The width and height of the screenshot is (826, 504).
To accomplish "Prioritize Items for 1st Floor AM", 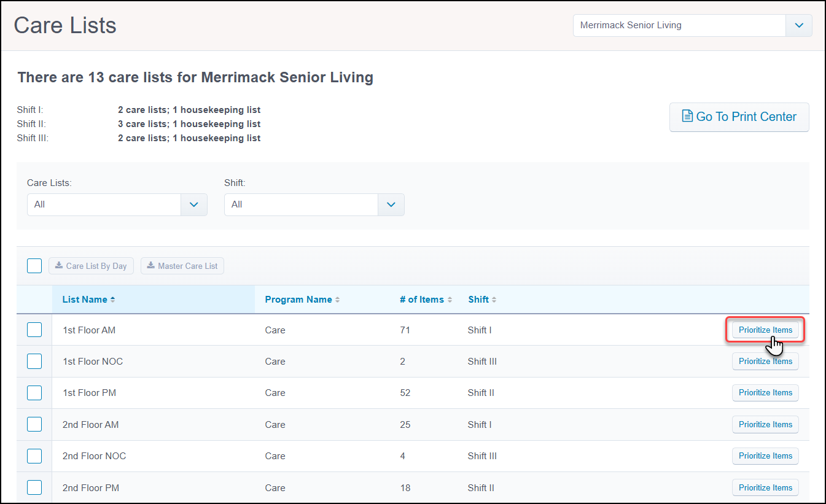I will pos(765,330).
